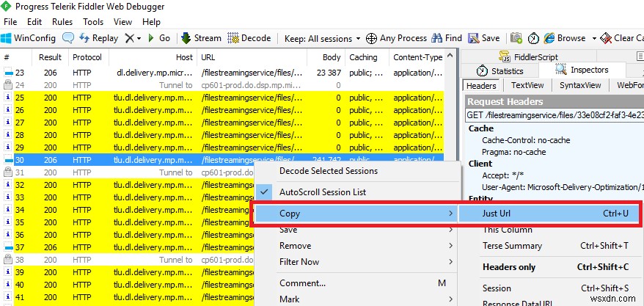Choose Just Url in Copy submenu

tap(549, 214)
